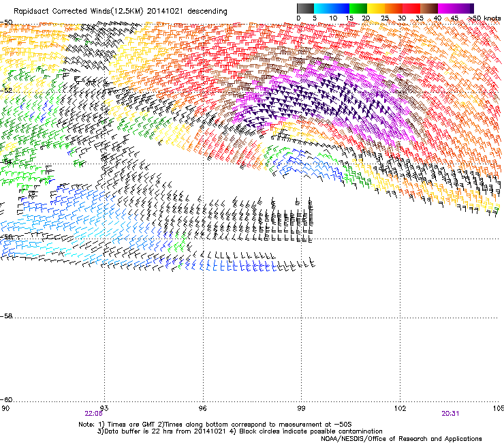Choose the dark purple 45-50 knots legend color

point(464,8)
